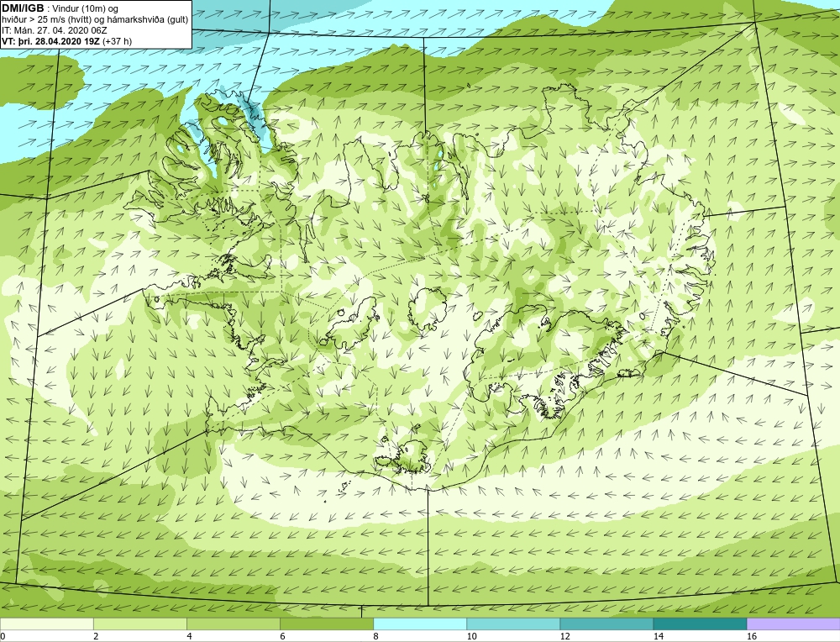Click the legend scale label '0'
This screenshot has height=642, width=840.
click(x=3, y=636)
